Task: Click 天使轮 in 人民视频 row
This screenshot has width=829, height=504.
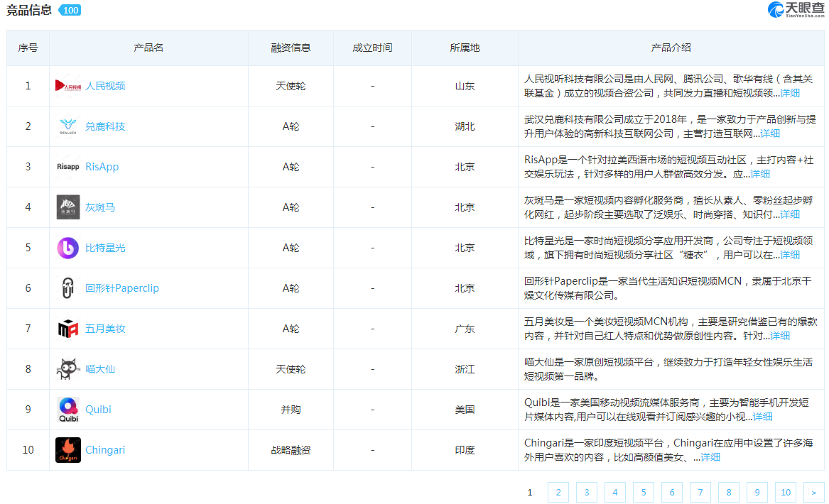Action: point(291,86)
